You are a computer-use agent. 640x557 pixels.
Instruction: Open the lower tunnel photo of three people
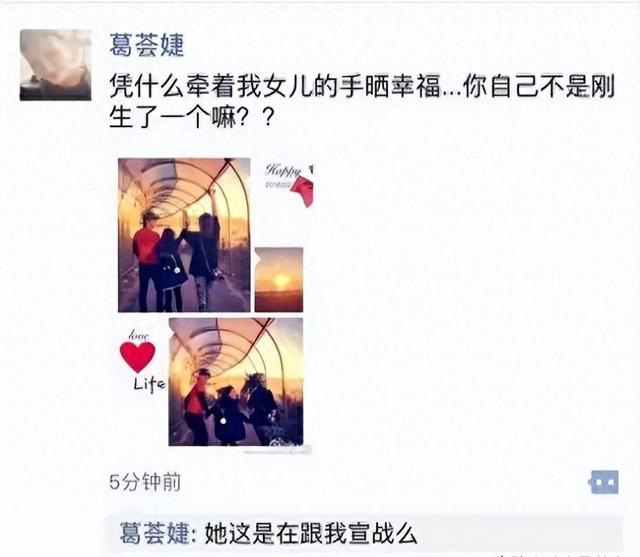pos(236,382)
